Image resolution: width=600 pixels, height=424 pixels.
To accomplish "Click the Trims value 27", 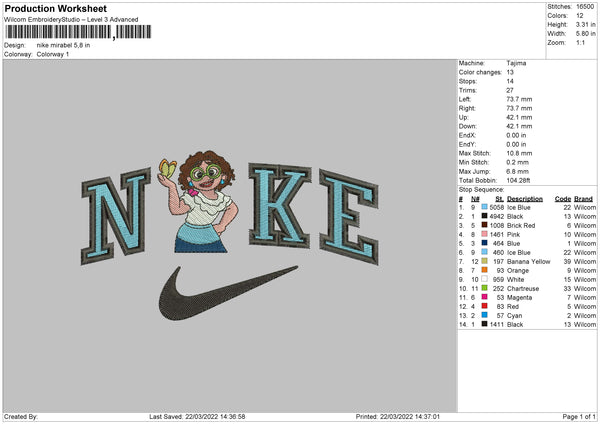I will [510, 90].
